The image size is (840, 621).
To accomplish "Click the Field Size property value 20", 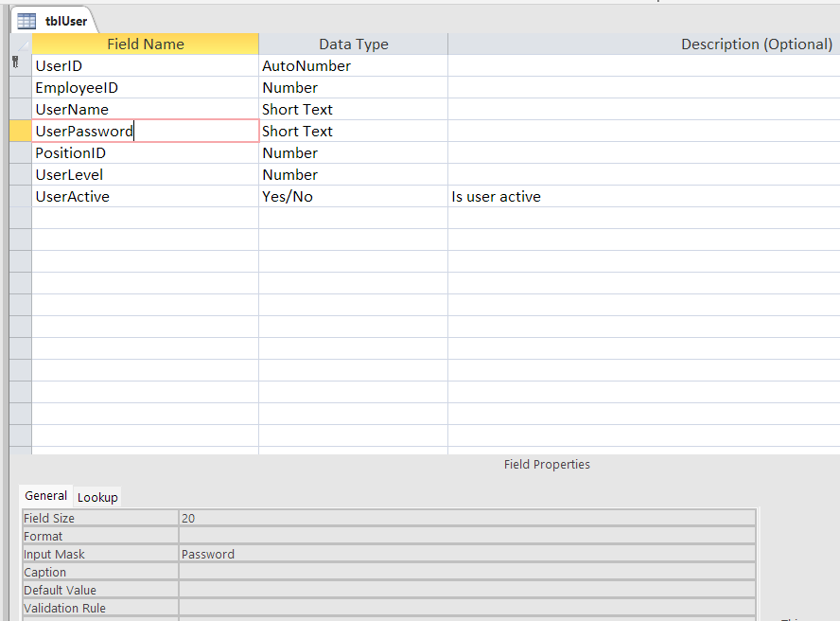I will click(467, 519).
